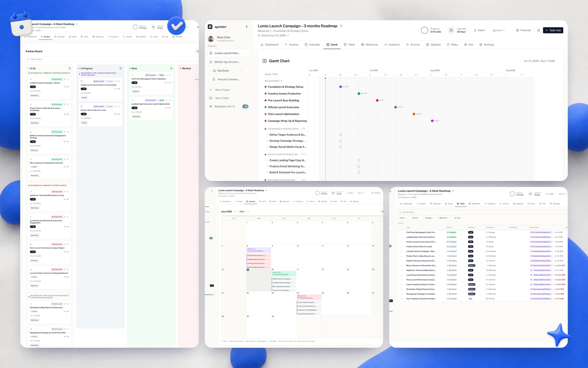Expand the Northstar folder in the sidebar
This screenshot has width=588, height=368.
pos(210,71)
